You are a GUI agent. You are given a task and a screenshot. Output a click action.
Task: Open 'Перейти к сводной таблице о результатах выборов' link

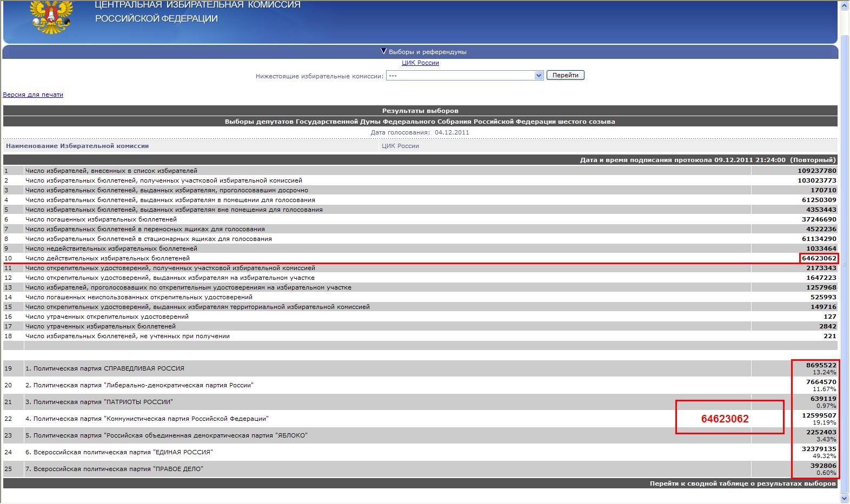(x=743, y=483)
